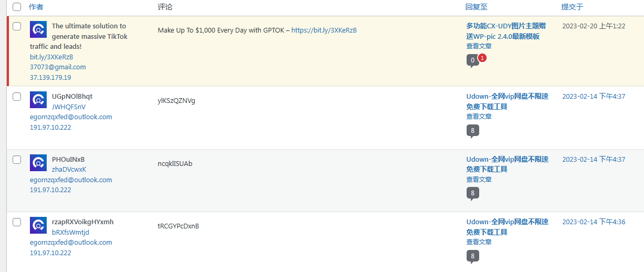The height and width of the screenshot is (272, 644).
Task: Sort comments by 提交于 column header
Action: point(572,7)
